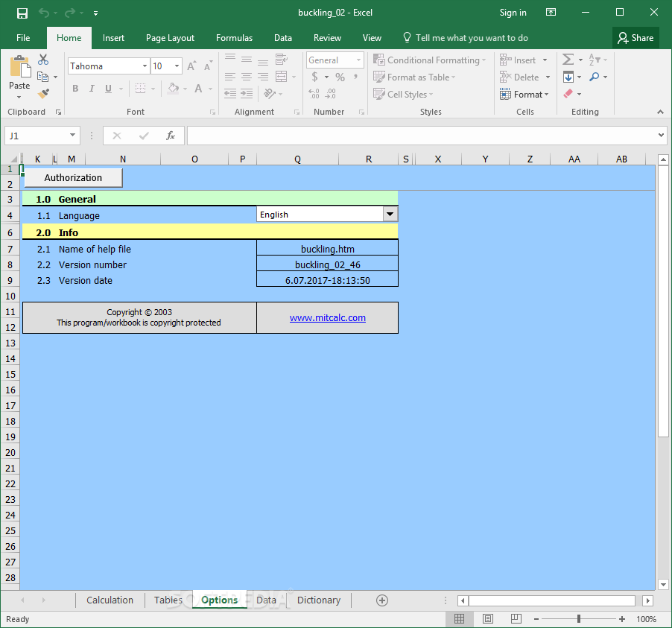This screenshot has height=628, width=672.
Task: Switch to the Insert ribbon tab
Action: coord(113,38)
